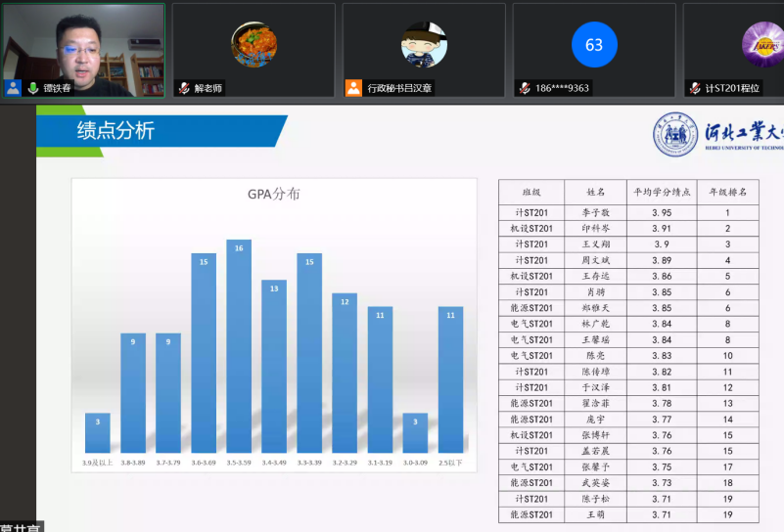This screenshot has height=532, width=784.
Task: Click the muted microphone icon beside 186****9363
Action: pyautogui.click(x=525, y=88)
